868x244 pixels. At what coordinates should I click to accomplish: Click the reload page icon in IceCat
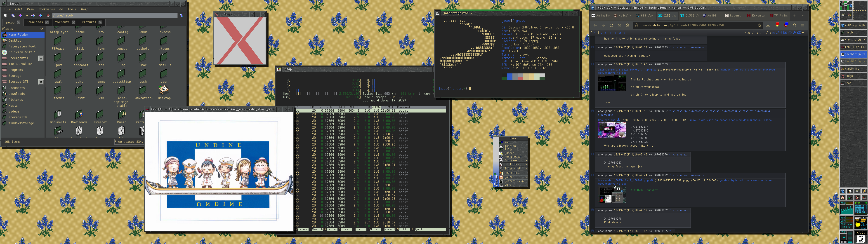tap(611, 25)
